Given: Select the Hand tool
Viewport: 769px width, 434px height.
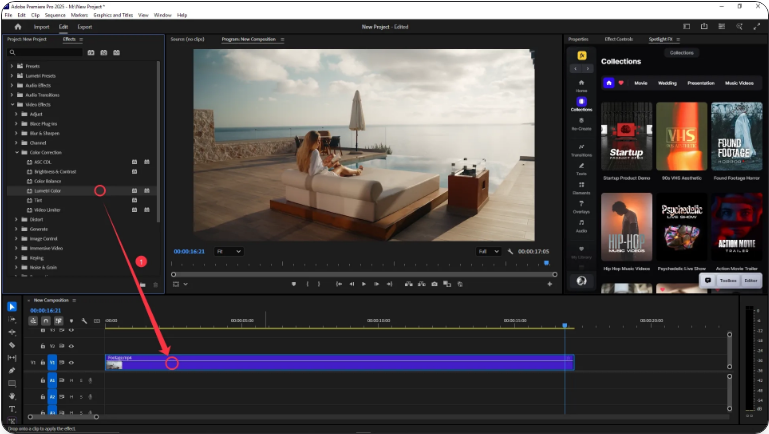Looking at the screenshot, I should (x=12, y=396).
